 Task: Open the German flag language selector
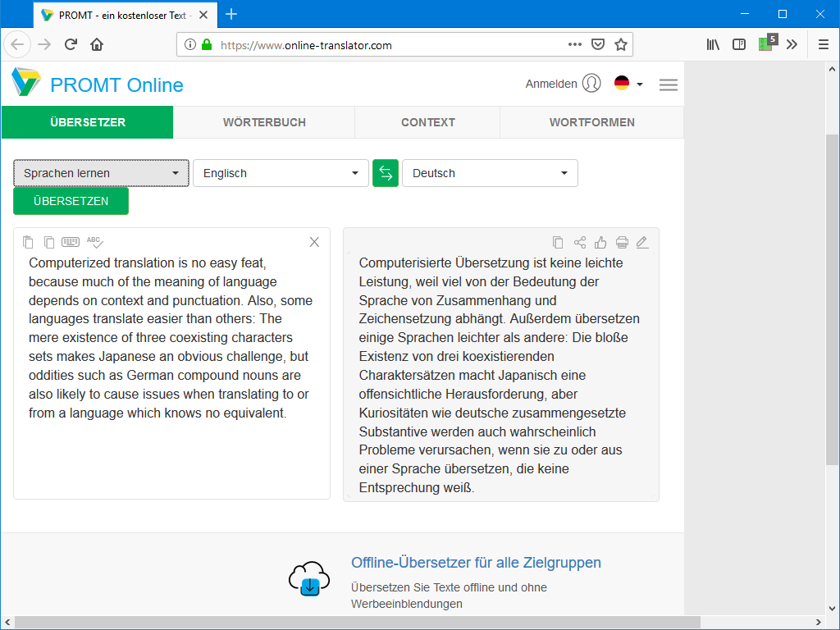tap(628, 84)
